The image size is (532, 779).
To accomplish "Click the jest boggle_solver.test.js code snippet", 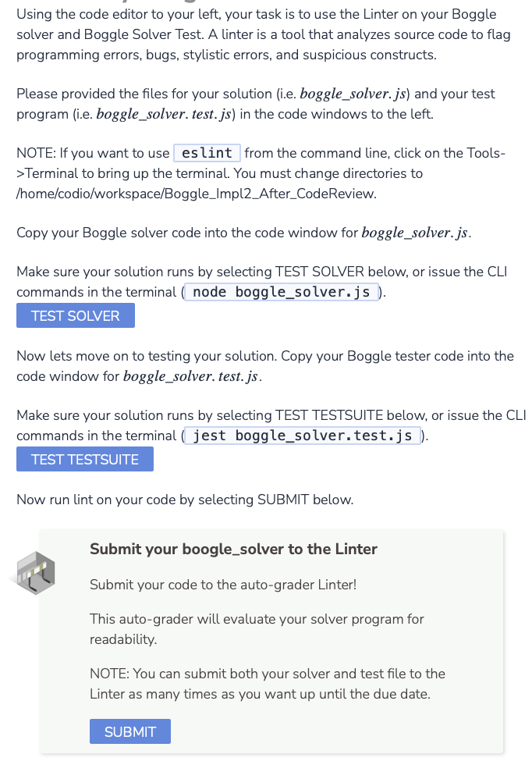I will [x=300, y=436].
